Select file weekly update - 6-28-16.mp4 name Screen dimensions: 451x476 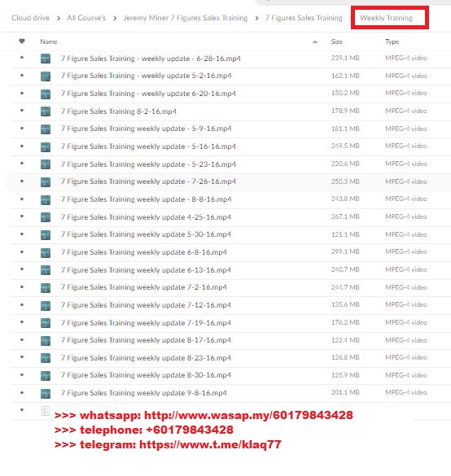[151, 59]
